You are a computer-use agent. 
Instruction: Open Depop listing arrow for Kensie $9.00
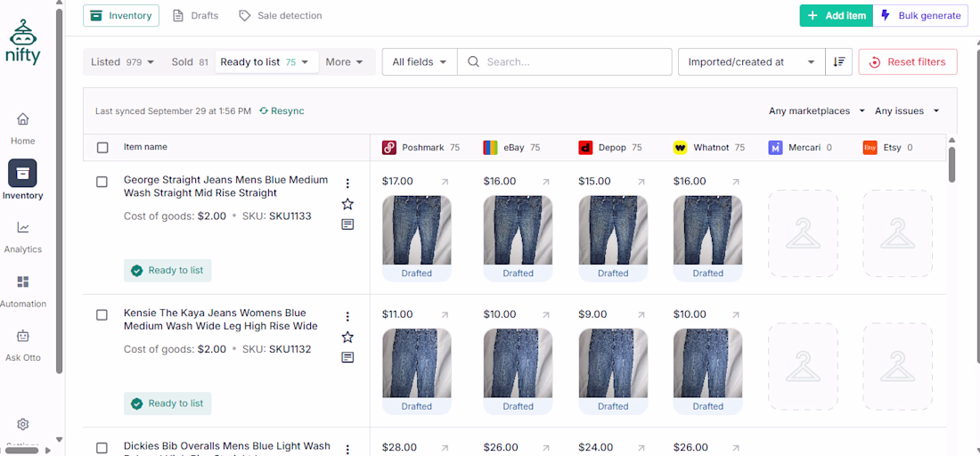(x=641, y=314)
